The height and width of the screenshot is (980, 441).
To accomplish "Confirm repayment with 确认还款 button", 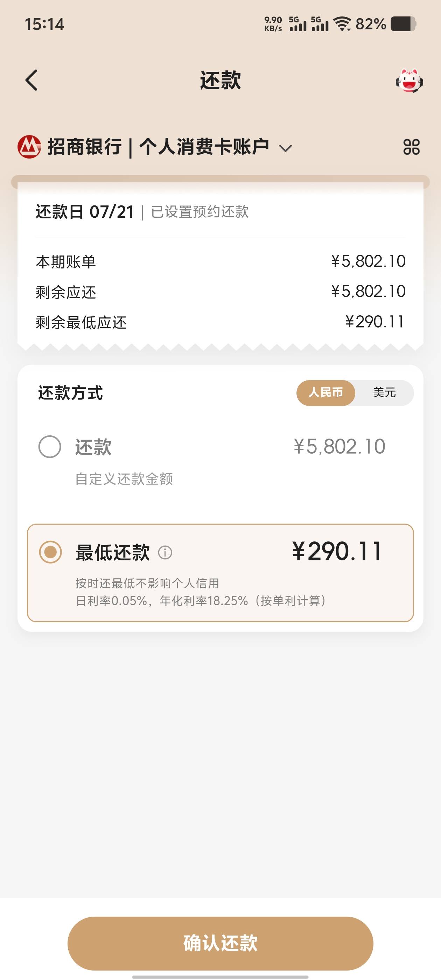I will coord(220,943).
